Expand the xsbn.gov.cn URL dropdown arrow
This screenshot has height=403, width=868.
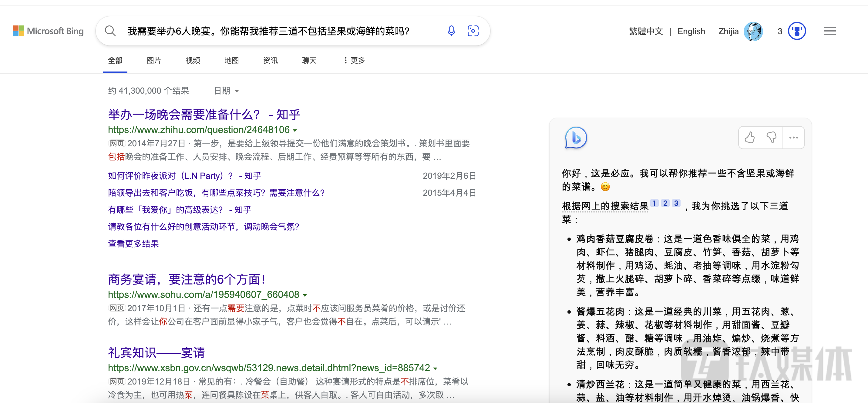[x=435, y=369]
